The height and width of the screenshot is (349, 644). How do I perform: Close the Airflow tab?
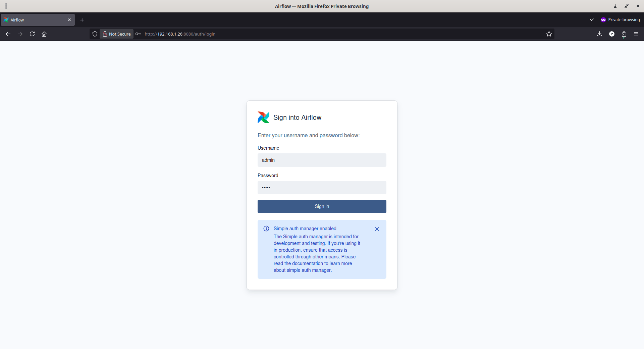click(x=69, y=20)
